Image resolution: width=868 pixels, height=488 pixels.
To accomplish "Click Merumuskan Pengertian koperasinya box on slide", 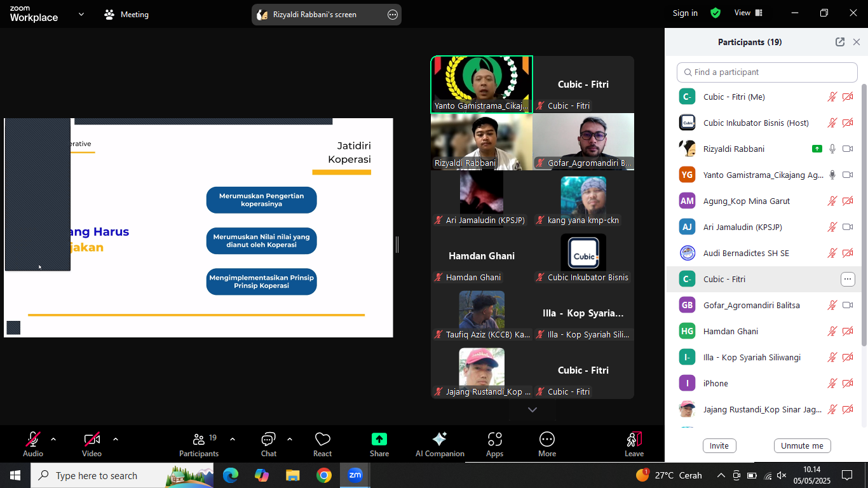I will [261, 200].
